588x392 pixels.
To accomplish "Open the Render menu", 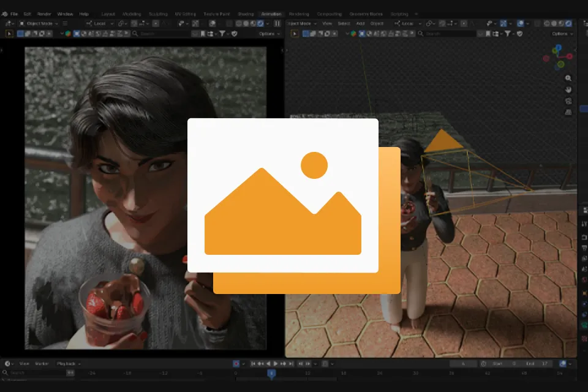I will coord(44,14).
